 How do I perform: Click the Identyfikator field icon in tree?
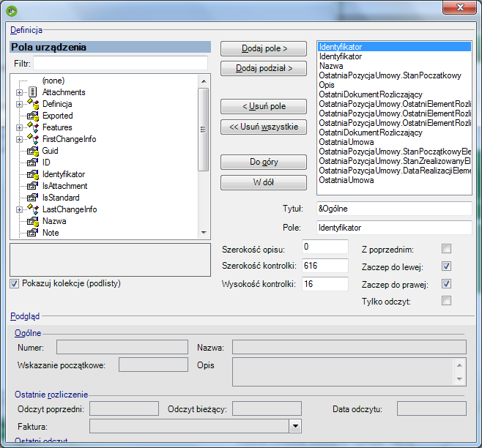pyautogui.click(x=33, y=174)
